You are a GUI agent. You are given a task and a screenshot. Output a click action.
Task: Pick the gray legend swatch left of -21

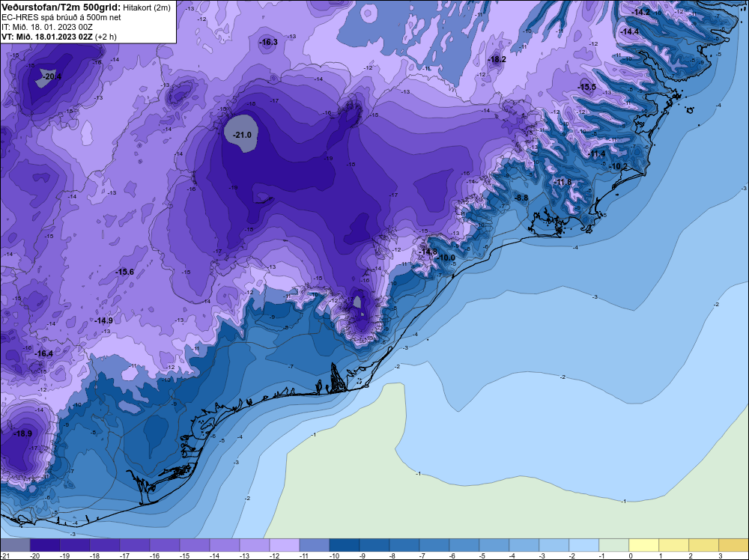tap(15, 545)
